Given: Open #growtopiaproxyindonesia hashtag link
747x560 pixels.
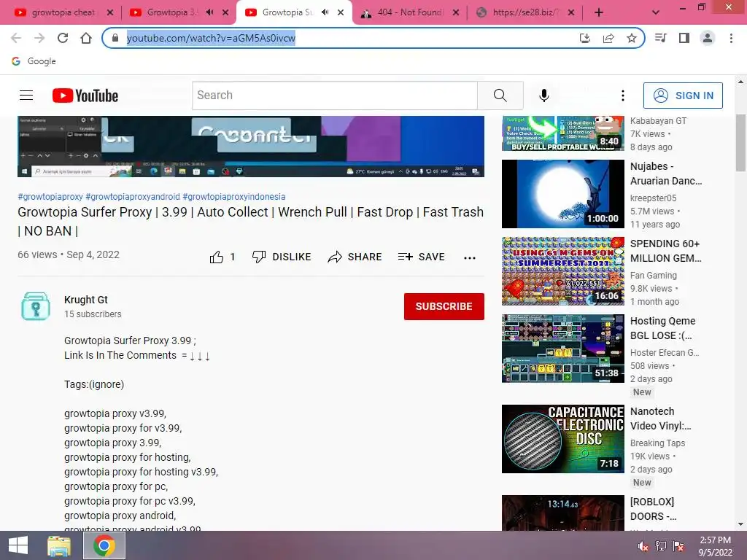Looking at the screenshot, I should tap(234, 197).
